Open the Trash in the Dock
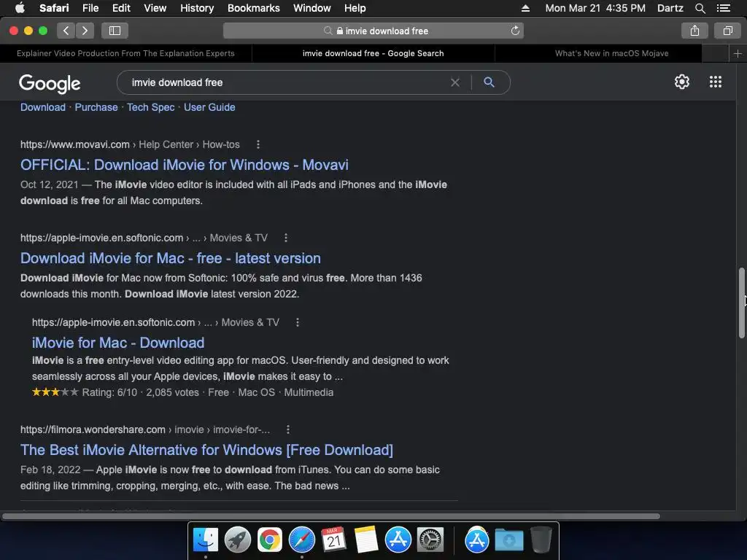Screen dimensions: 747x560 coord(541,540)
